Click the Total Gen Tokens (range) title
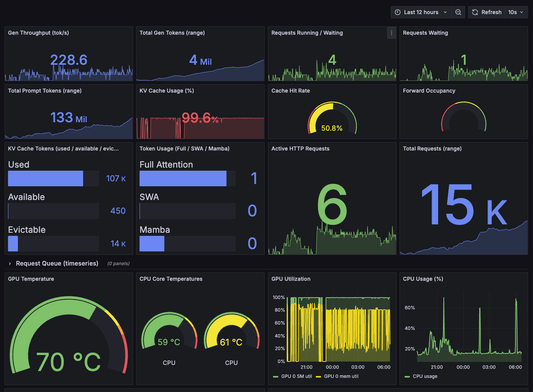Image resolution: width=533 pixels, height=392 pixels. [172, 33]
